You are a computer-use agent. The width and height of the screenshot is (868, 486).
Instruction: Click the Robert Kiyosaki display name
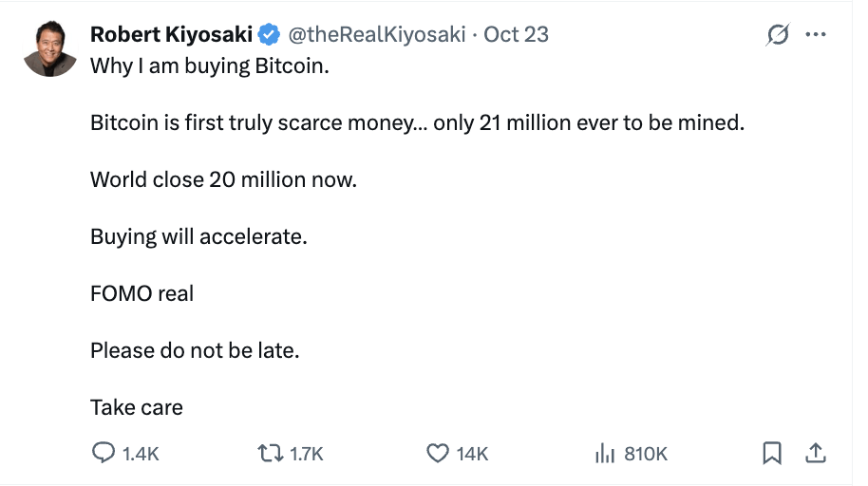click(x=171, y=35)
